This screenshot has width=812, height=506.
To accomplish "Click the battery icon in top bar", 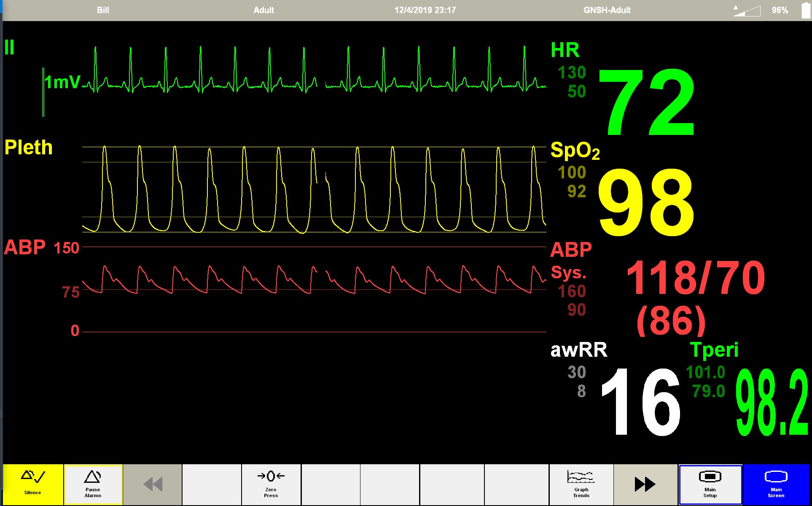I will (x=805, y=10).
